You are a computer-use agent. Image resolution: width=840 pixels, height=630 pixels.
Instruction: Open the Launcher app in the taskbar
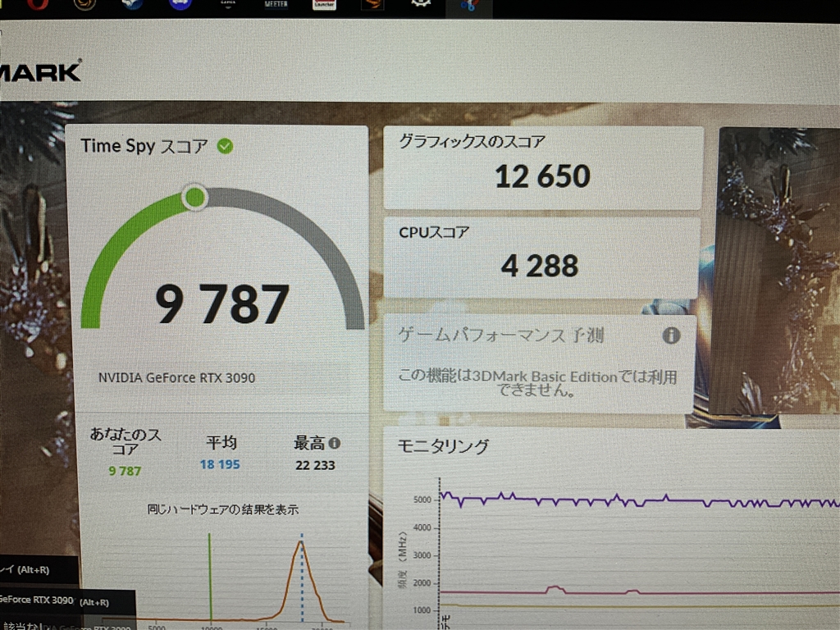coord(324,4)
